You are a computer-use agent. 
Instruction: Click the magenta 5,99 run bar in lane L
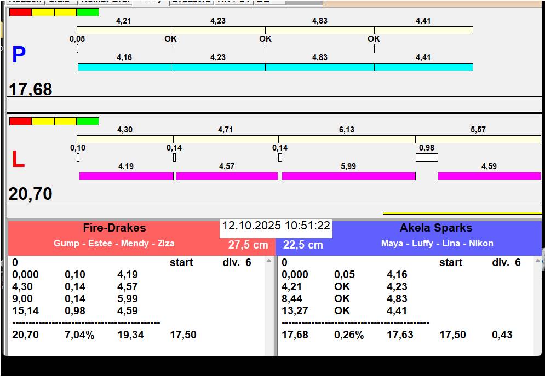(348, 176)
